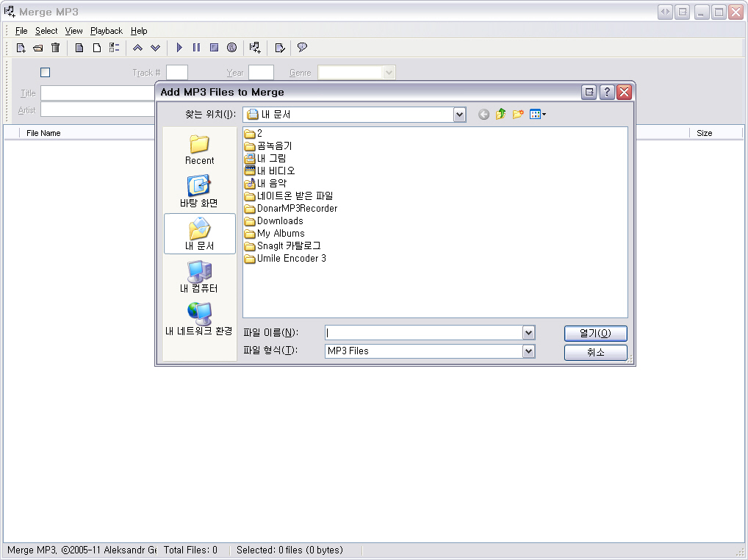The width and height of the screenshot is (748, 560).
Task: Click main window's title bar arrows button
Action: (665, 12)
